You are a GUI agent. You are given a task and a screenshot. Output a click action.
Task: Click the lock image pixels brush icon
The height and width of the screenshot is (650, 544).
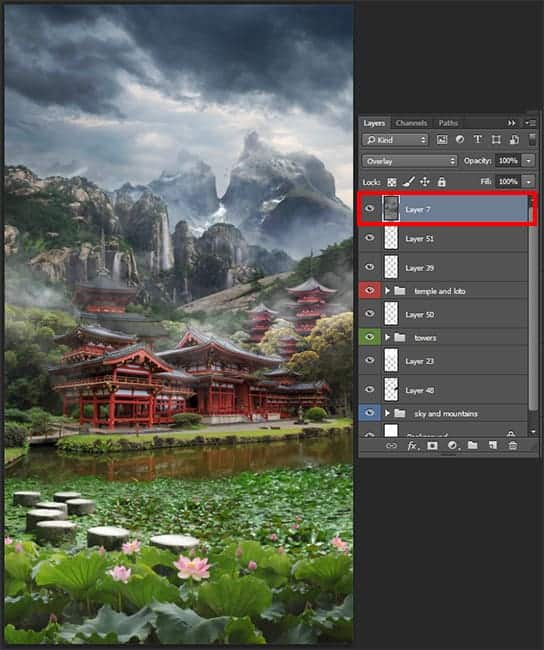click(408, 182)
